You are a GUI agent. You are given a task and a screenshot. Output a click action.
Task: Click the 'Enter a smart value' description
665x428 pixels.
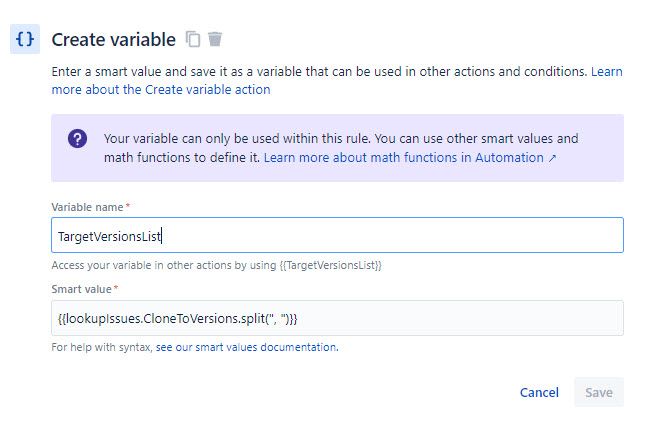click(x=320, y=72)
